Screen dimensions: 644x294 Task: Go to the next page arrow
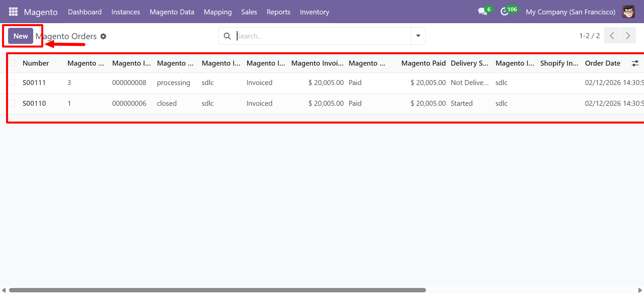pos(628,35)
